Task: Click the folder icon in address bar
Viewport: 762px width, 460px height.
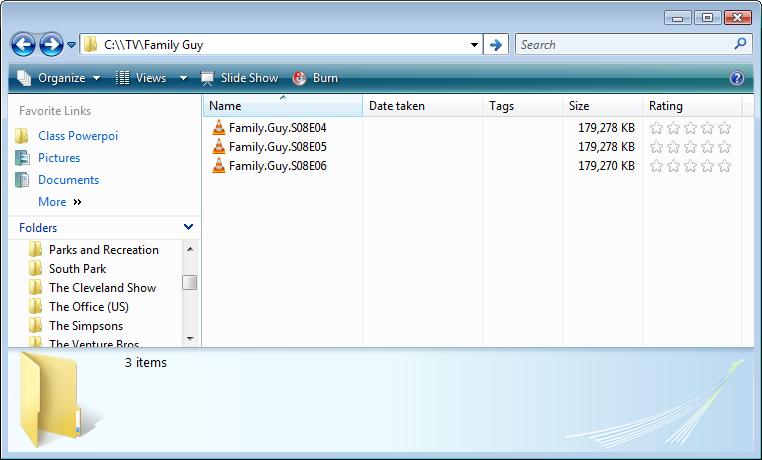Action: tap(90, 45)
